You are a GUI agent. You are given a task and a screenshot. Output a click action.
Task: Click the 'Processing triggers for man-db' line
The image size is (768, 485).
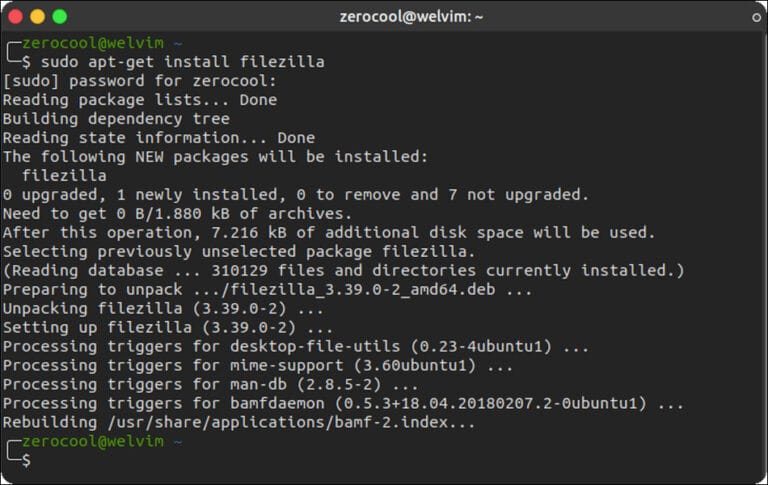point(211,385)
